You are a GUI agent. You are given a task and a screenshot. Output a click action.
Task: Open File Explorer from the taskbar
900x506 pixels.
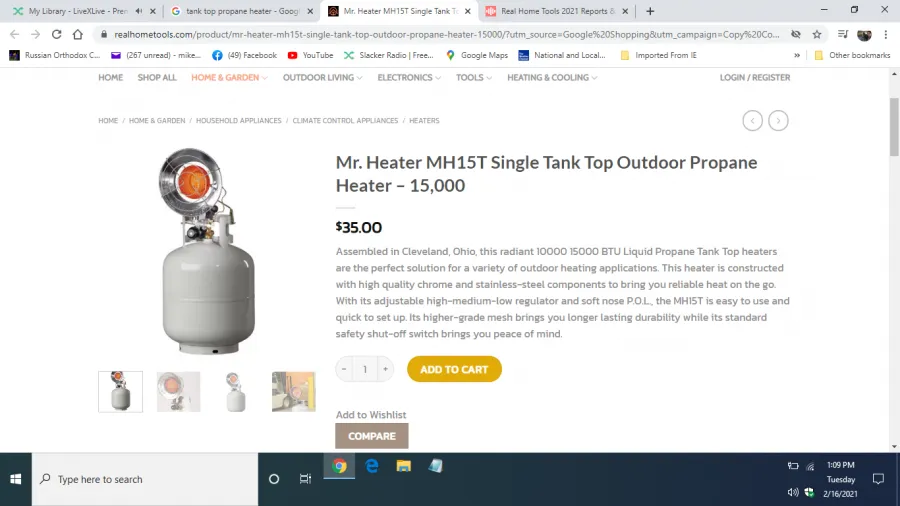[404, 466]
